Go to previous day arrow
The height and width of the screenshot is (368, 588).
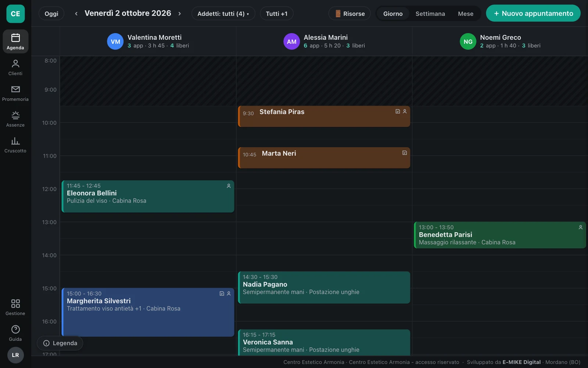tap(76, 14)
